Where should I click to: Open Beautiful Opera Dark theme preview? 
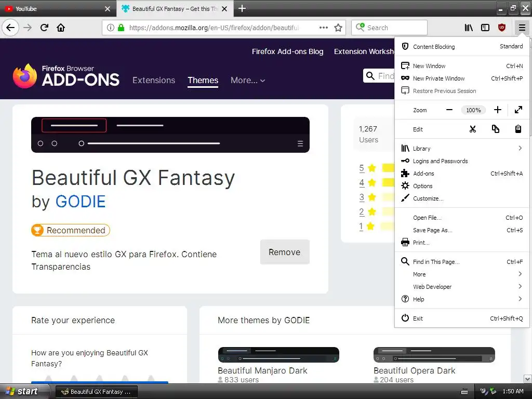(434, 355)
